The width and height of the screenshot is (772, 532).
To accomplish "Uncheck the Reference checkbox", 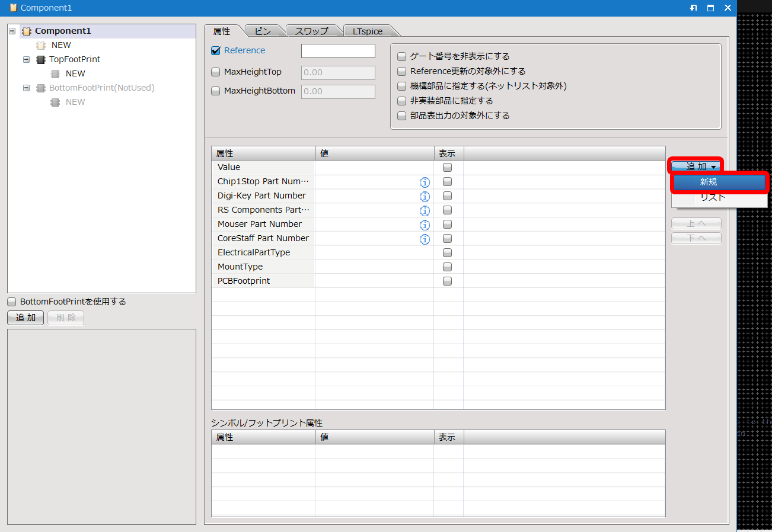I will click(216, 51).
